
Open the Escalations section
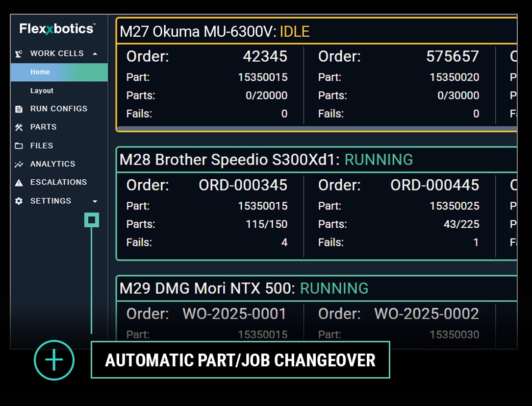pyautogui.click(x=58, y=182)
